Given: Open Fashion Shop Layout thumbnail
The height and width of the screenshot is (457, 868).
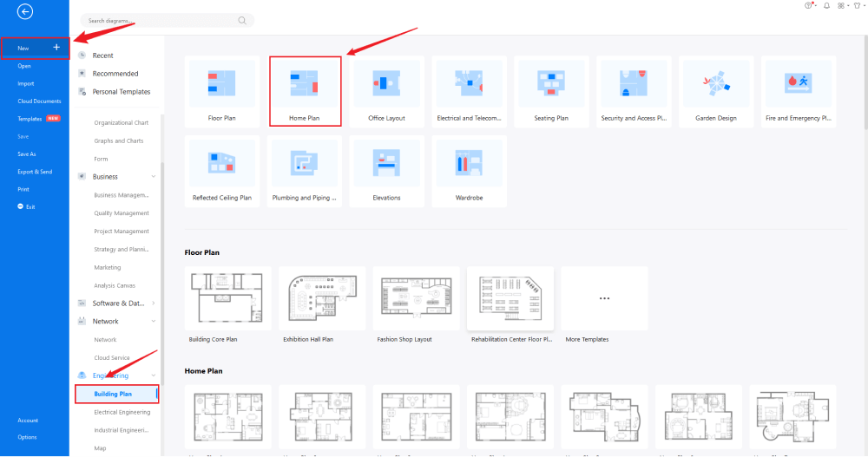Looking at the screenshot, I should tap(417, 299).
